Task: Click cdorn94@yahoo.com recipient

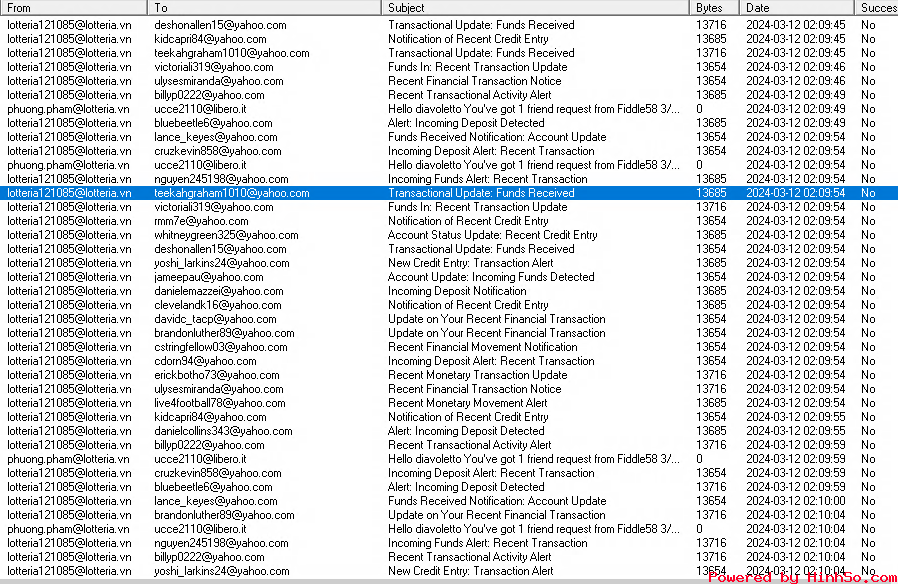Action: [x=205, y=361]
